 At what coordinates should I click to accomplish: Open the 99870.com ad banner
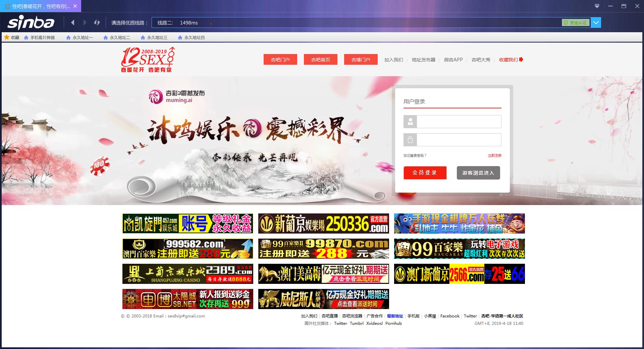pyautogui.click(x=324, y=249)
